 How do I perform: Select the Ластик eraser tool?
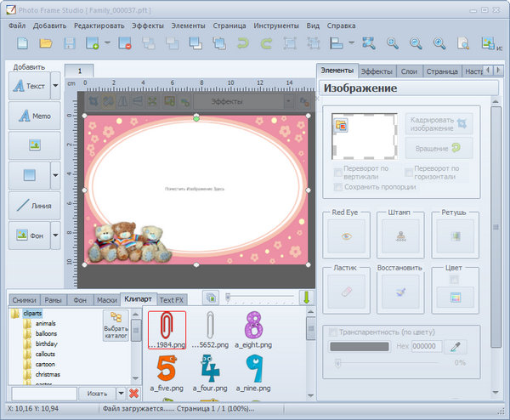345,292
